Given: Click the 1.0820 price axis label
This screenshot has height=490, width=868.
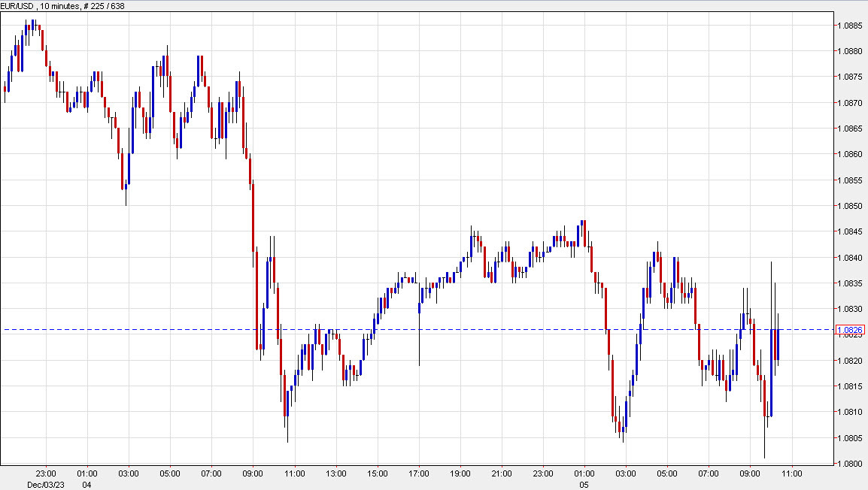Looking at the screenshot, I should click(x=850, y=361).
